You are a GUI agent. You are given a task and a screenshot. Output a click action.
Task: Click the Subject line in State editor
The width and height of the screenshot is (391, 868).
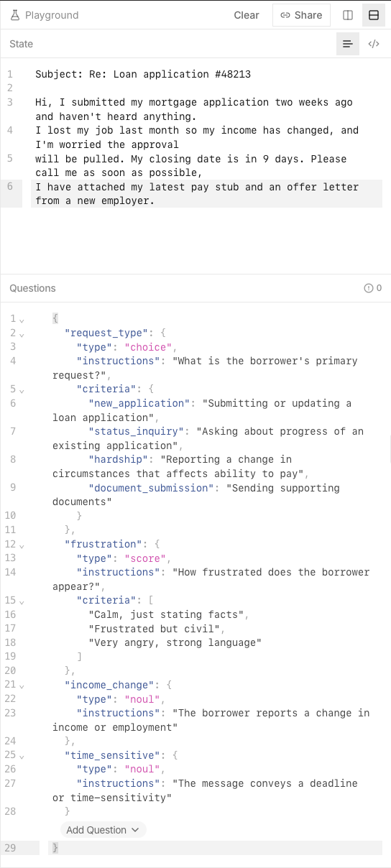(x=143, y=74)
